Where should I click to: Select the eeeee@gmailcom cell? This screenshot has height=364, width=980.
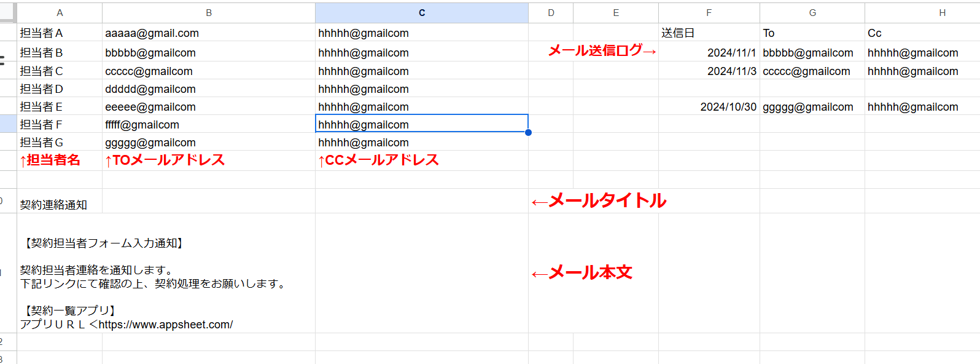click(x=209, y=106)
